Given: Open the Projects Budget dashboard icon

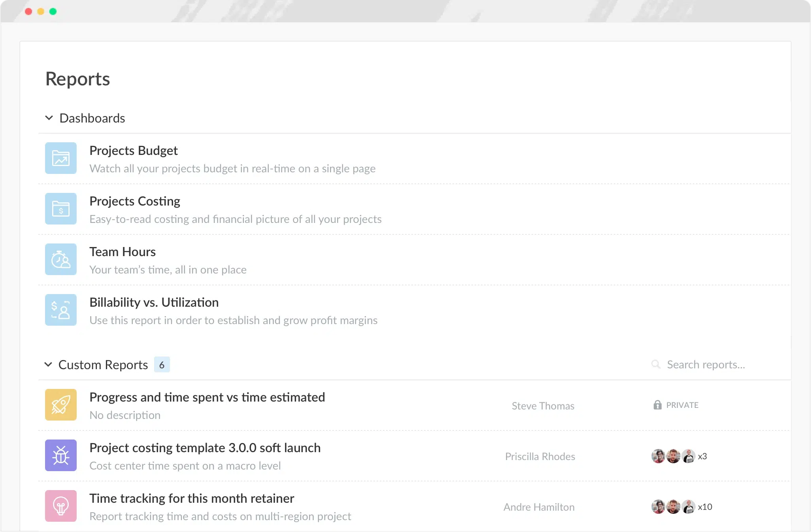Looking at the screenshot, I should [61, 158].
